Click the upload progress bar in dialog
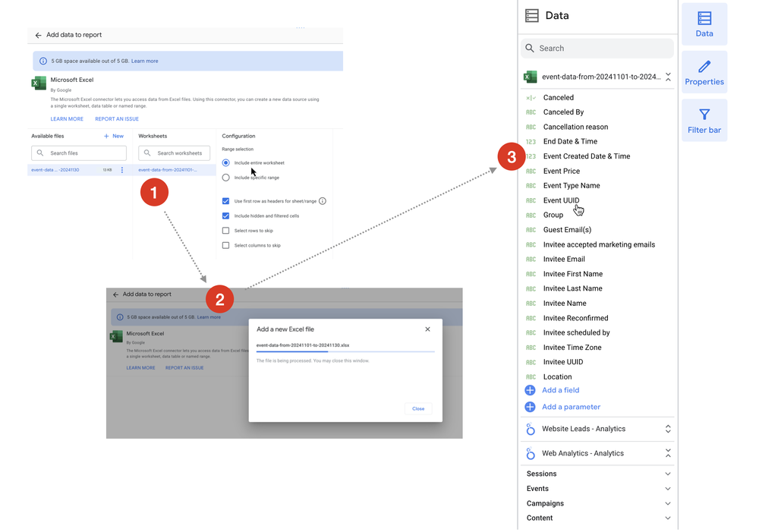This screenshot has height=532, width=759. [345, 351]
